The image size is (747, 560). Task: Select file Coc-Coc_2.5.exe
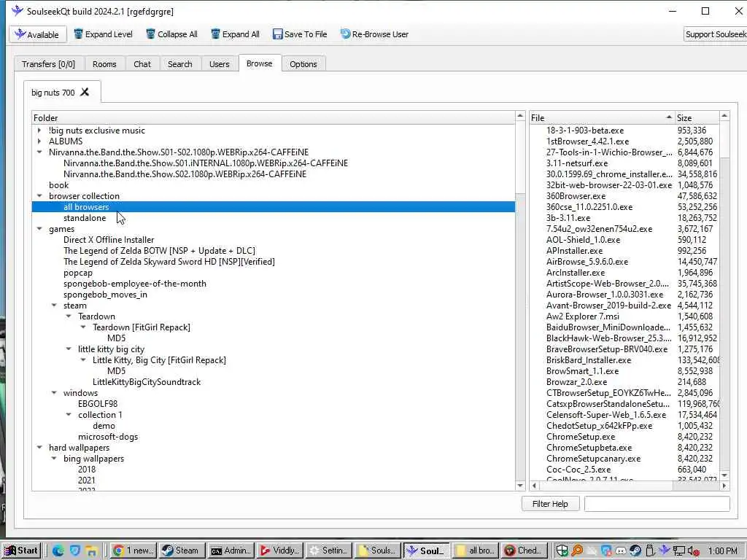tap(578, 470)
